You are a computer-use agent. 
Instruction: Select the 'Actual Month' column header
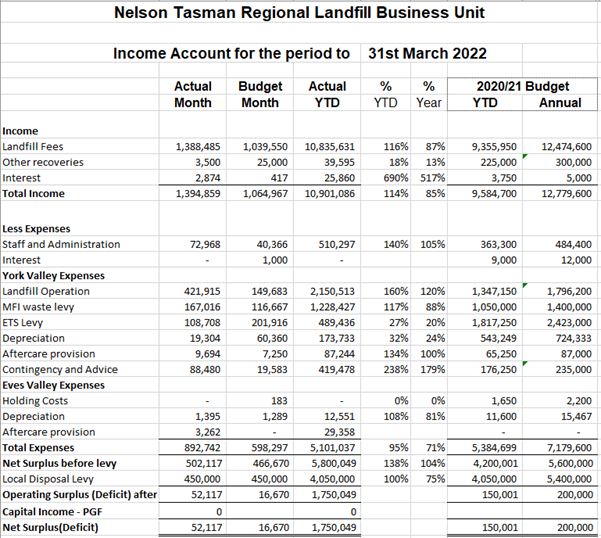coord(193,95)
